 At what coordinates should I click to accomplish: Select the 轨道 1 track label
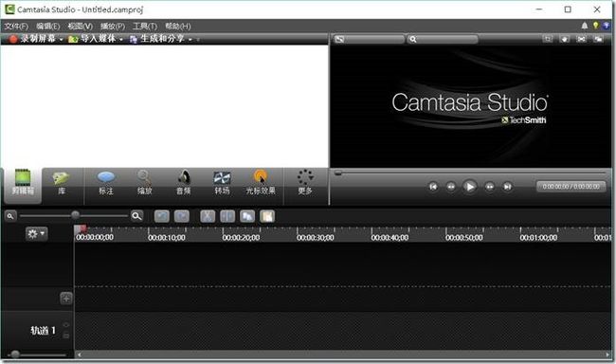[44, 331]
